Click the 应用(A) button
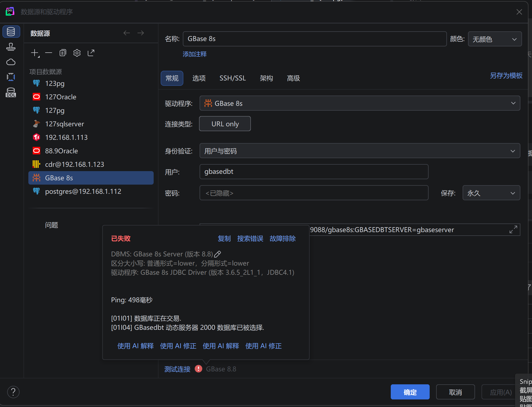This screenshot has height=407, width=532. [499, 392]
